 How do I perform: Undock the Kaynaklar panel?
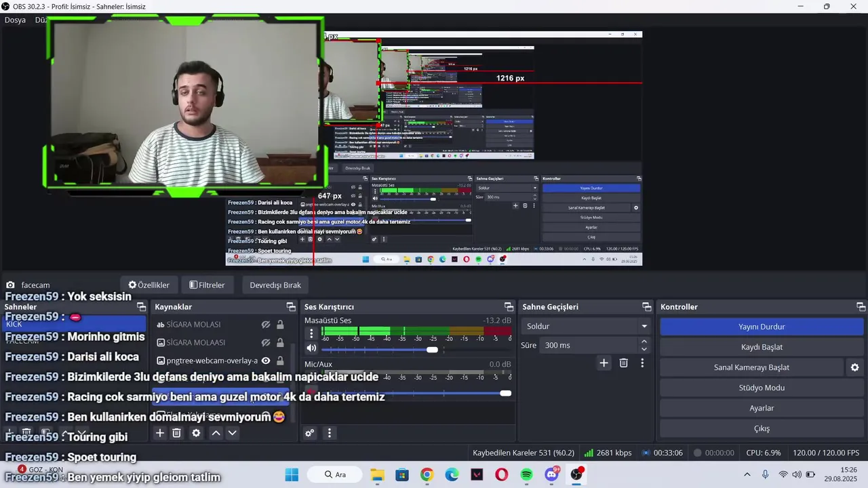[x=291, y=307]
